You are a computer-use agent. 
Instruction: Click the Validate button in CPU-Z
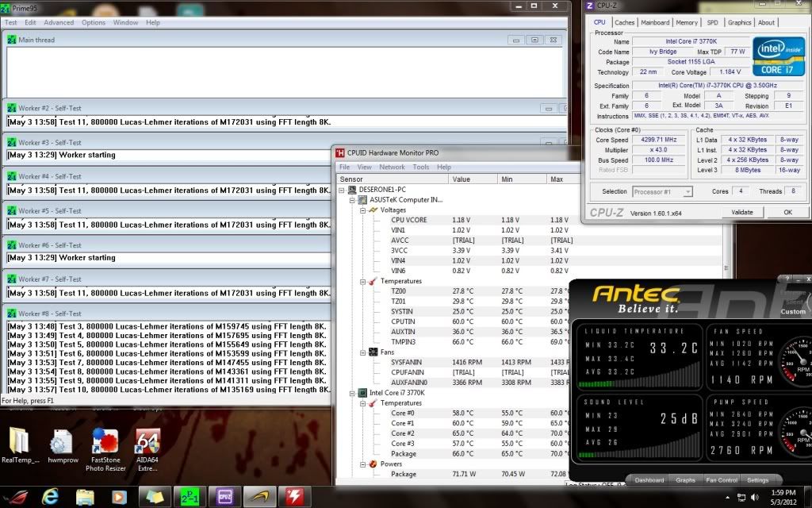741,212
